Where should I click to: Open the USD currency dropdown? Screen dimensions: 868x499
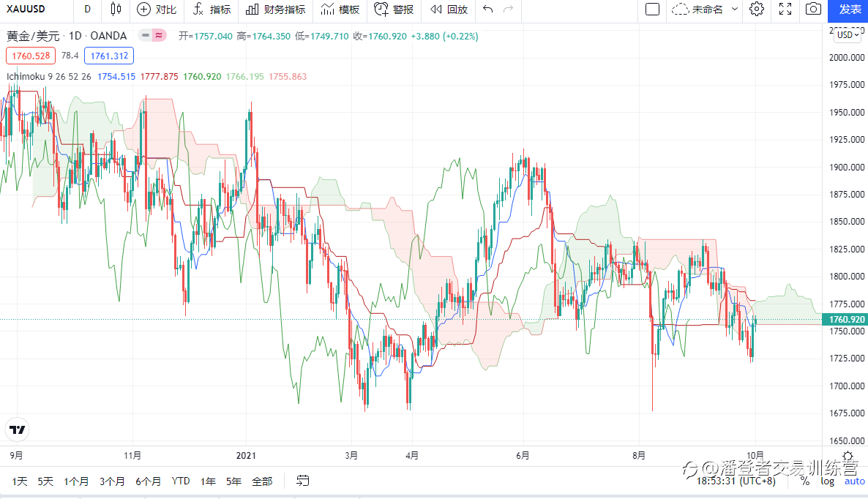tap(847, 34)
